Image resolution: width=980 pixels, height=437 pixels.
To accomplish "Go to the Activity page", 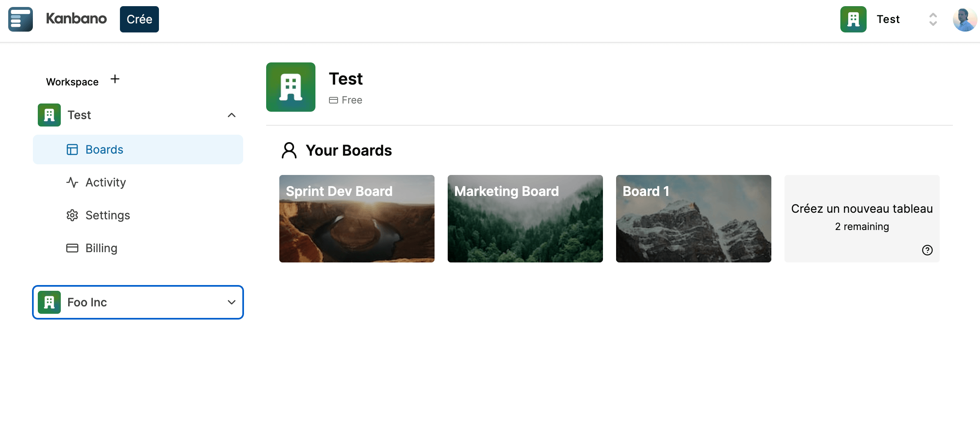I will point(106,182).
